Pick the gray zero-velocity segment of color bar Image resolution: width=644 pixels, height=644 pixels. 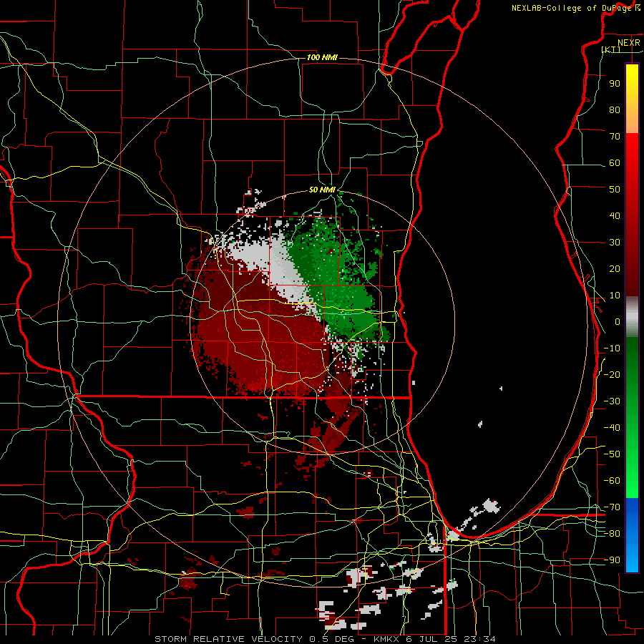pyautogui.click(x=632, y=317)
